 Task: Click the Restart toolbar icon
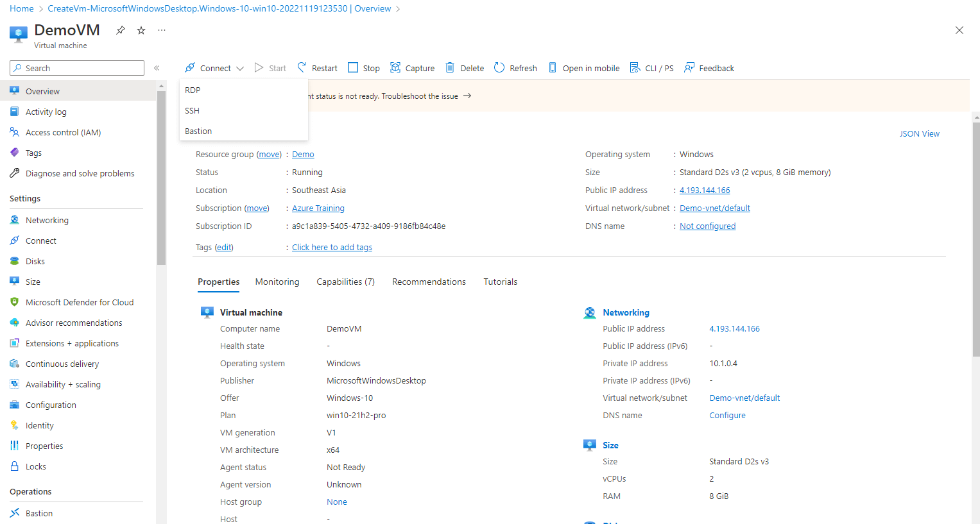[302, 67]
